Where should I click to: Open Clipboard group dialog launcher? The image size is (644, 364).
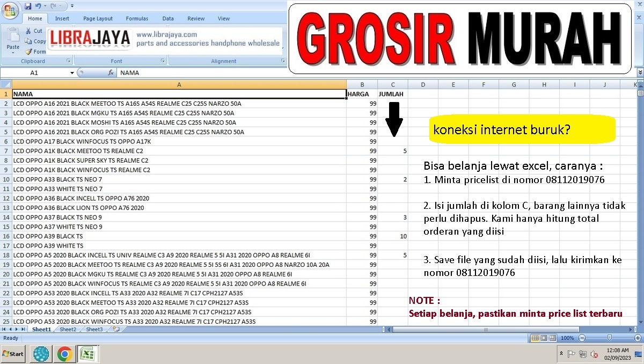click(68, 61)
